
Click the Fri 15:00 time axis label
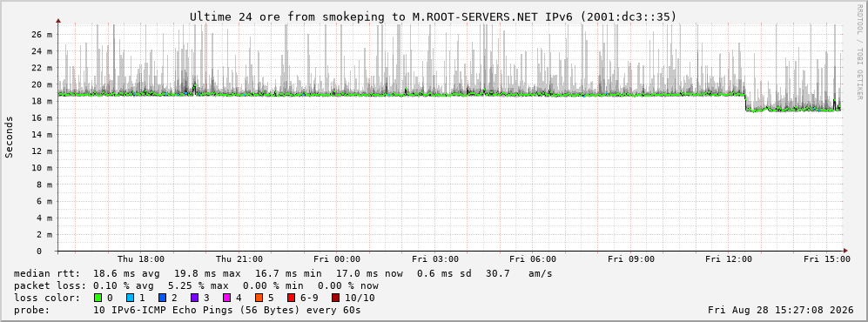[x=827, y=259]
